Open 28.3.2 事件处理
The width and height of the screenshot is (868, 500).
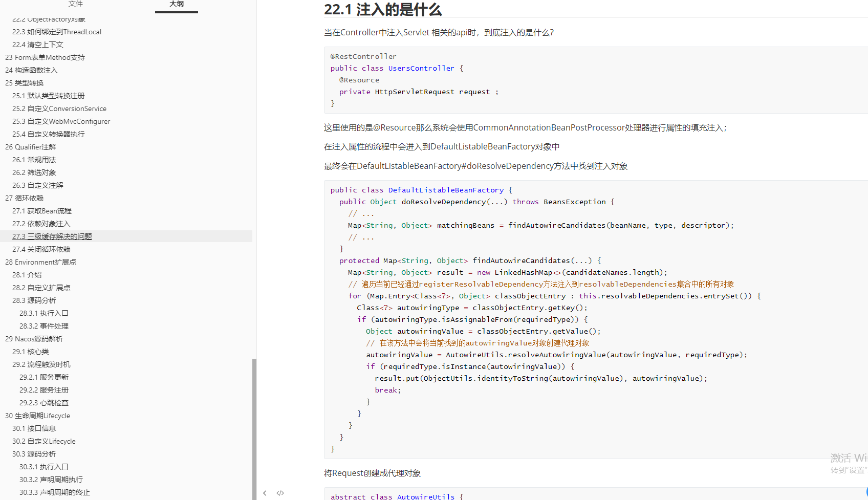[x=44, y=326]
